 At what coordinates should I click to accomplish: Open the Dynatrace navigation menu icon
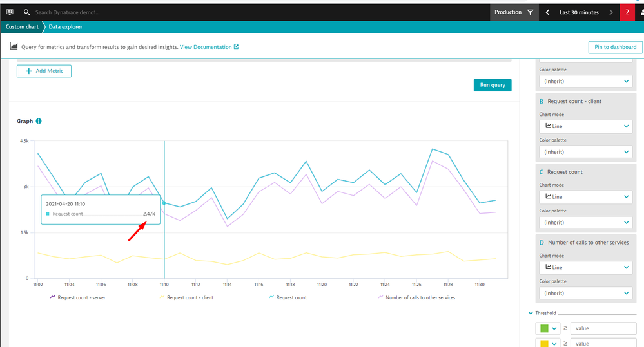[10, 12]
